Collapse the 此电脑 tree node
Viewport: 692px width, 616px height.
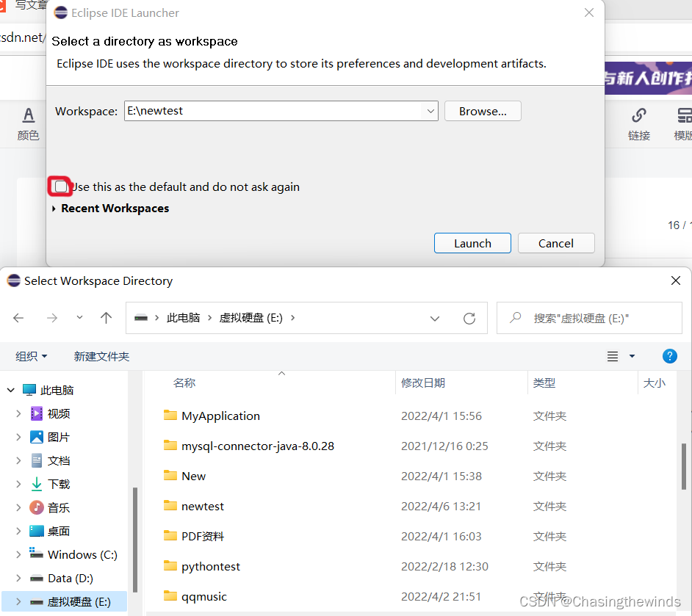click(11, 391)
